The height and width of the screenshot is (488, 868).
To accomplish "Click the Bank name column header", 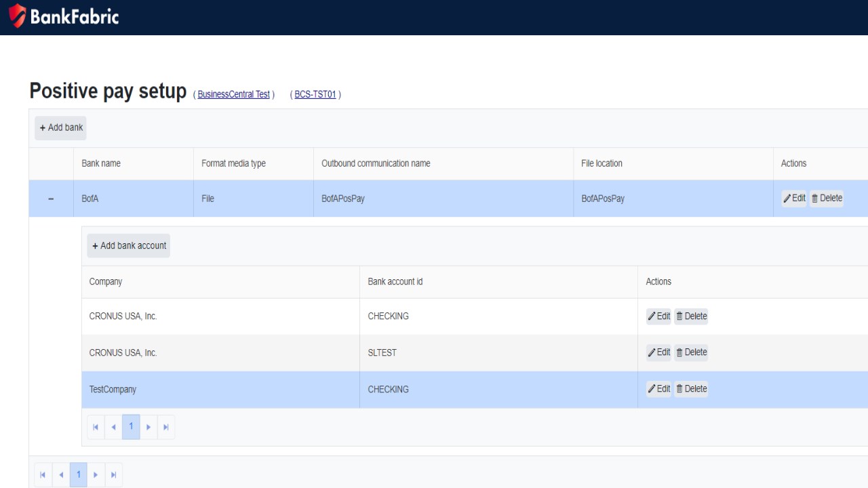I will tap(134, 163).
